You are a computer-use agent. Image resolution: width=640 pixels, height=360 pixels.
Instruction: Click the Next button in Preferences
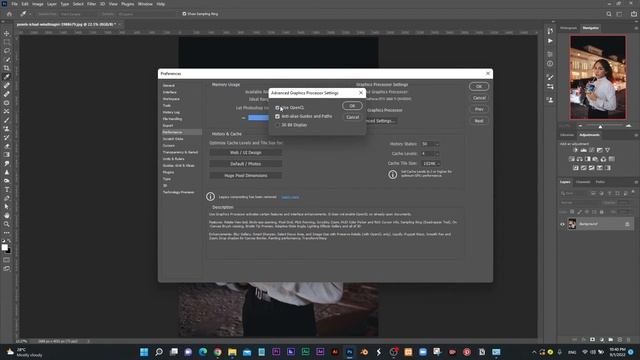[479, 121]
